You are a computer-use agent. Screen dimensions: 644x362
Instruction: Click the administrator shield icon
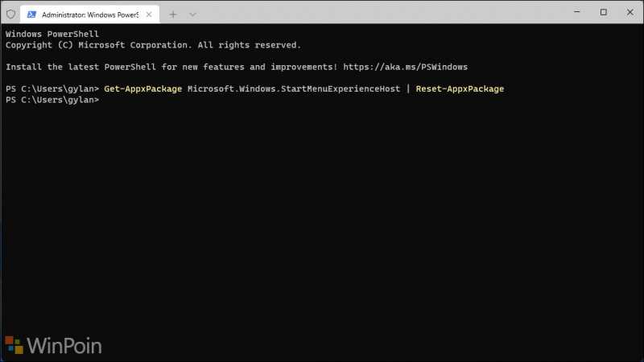(10, 14)
